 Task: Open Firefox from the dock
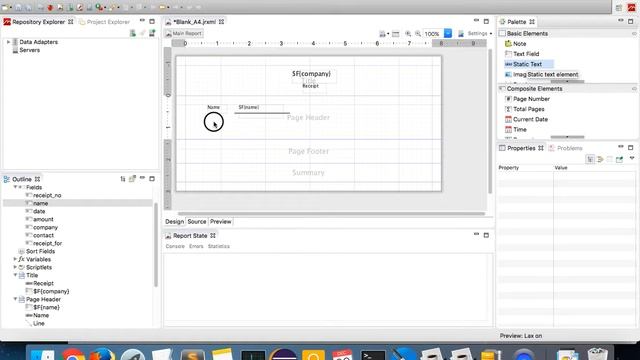point(102,354)
